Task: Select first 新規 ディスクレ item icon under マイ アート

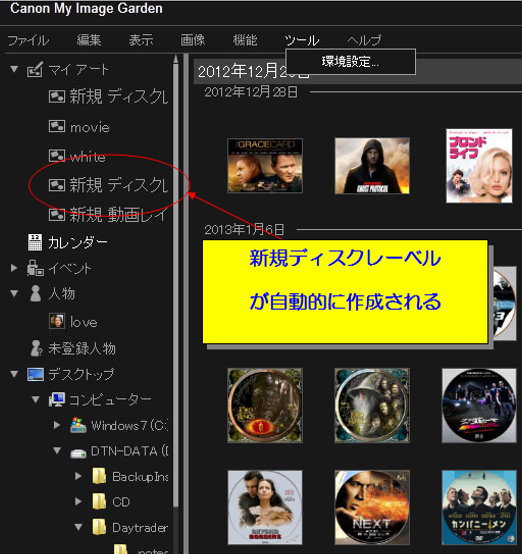Action: [x=57, y=96]
